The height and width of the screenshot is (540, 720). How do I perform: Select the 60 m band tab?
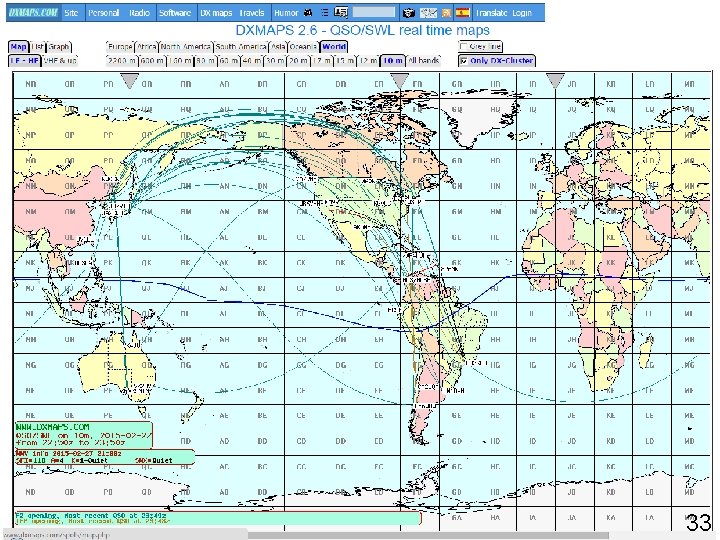point(229,61)
